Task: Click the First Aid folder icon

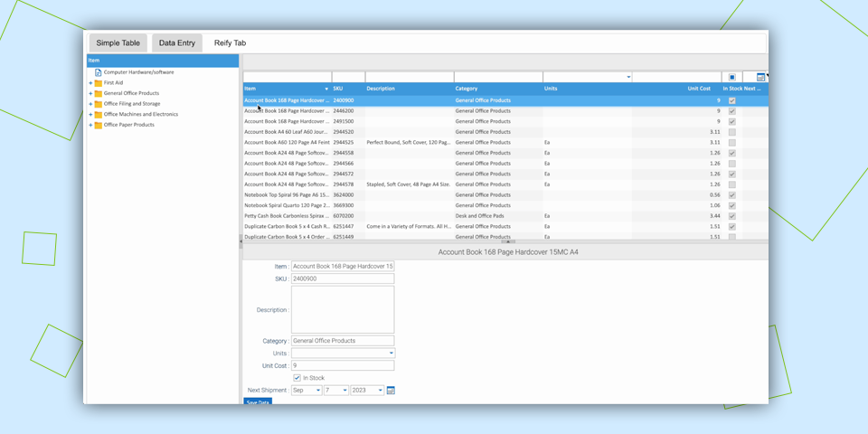Action: tap(98, 83)
